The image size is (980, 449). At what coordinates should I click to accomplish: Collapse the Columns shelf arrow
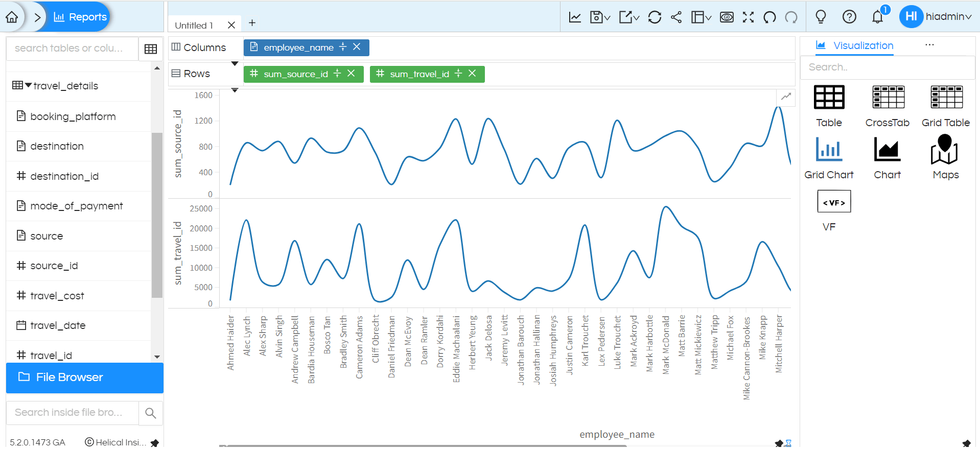(235, 64)
